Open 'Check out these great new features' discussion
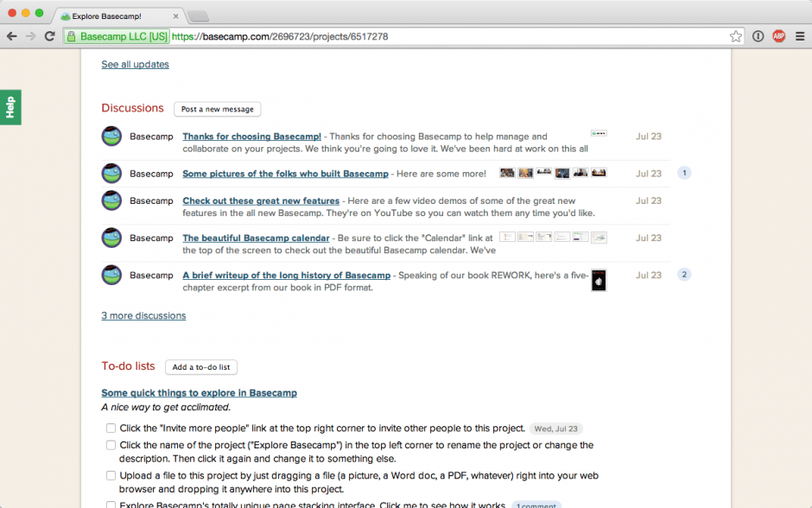The width and height of the screenshot is (812, 508). pos(261,200)
